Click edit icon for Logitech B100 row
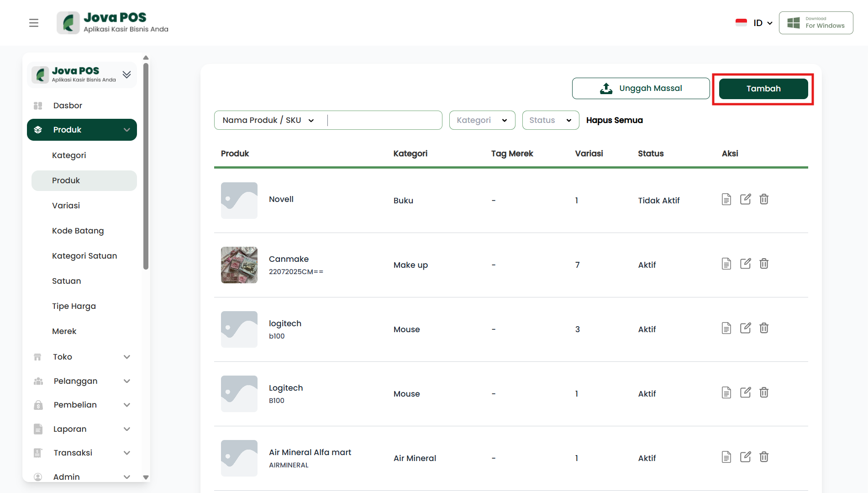This screenshot has height=493, width=868. pyautogui.click(x=745, y=392)
